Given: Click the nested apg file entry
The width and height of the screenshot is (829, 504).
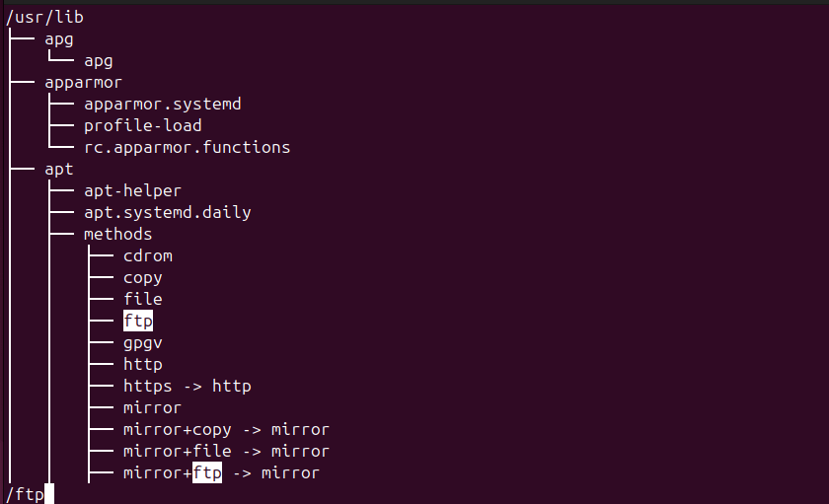Looking at the screenshot, I should coord(98,60).
